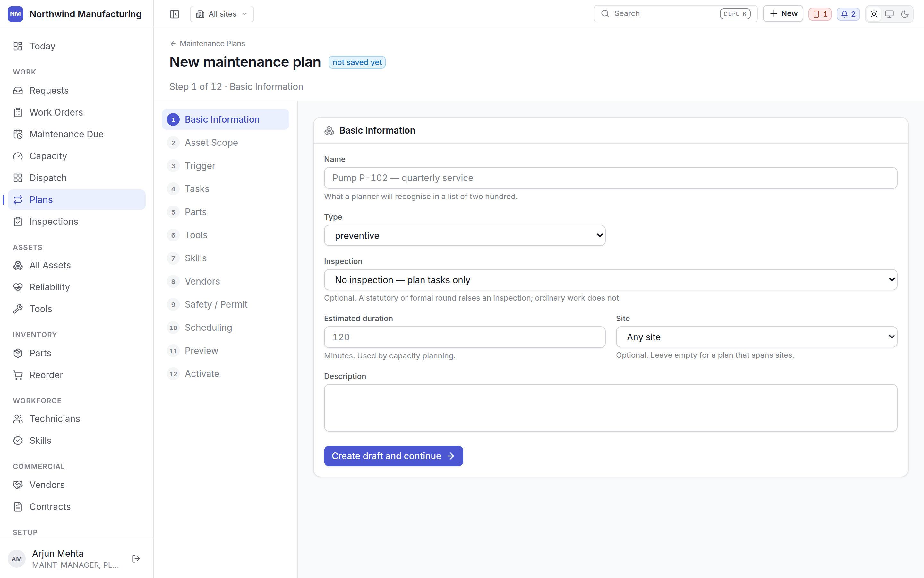
Task: Open the Site dropdown
Action: (x=757, y=337)
